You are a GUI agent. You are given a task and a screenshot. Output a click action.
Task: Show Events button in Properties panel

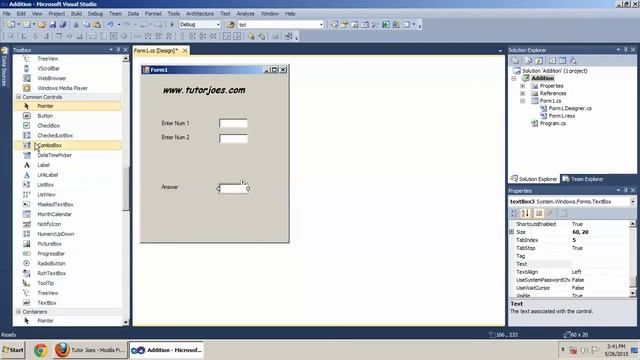tap(549, 213)
